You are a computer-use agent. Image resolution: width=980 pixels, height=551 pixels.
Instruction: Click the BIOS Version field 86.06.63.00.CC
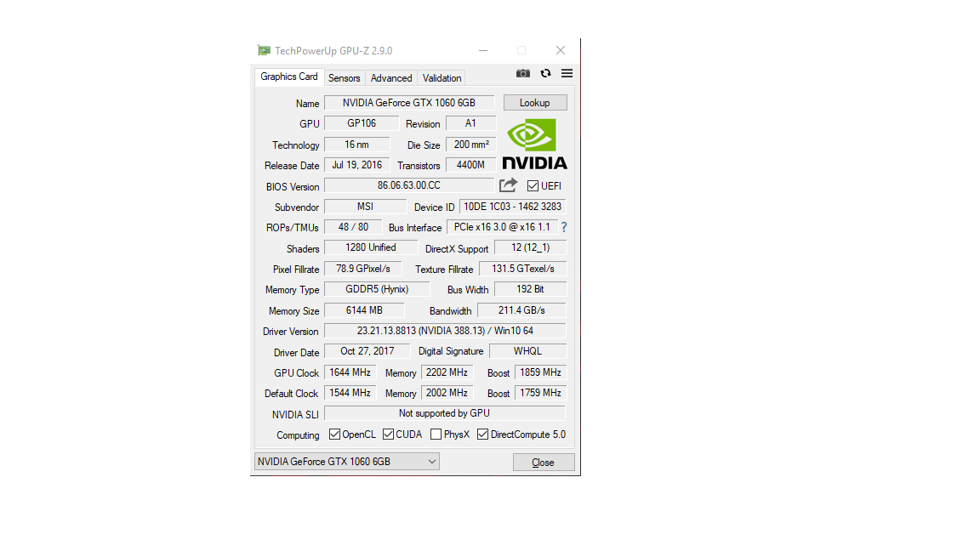point(409,185)
